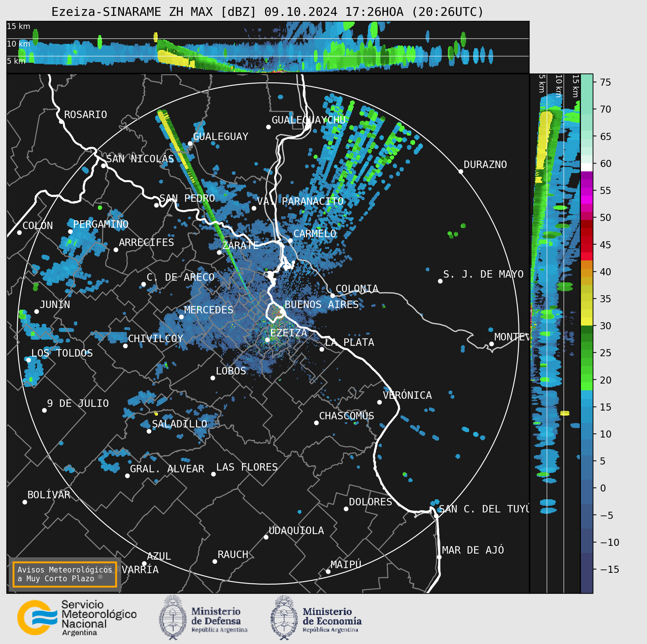Click the '5 km' label in the top cross-section

coord(16,61)
